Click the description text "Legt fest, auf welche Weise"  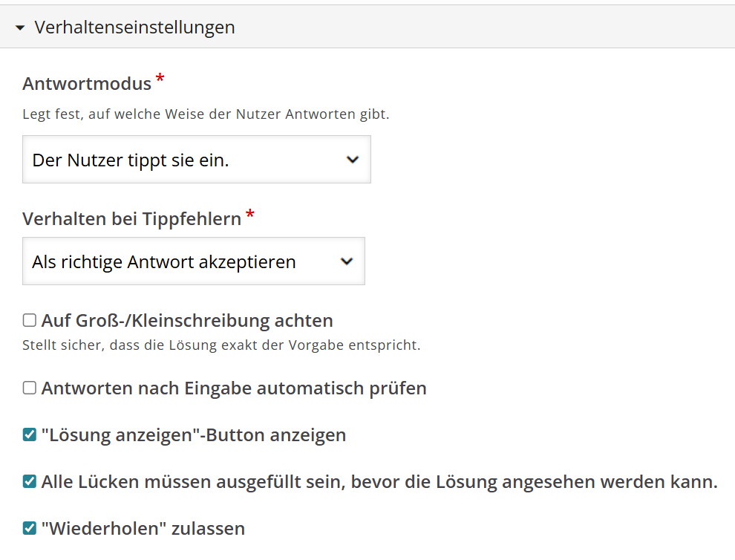coord(206,114)
